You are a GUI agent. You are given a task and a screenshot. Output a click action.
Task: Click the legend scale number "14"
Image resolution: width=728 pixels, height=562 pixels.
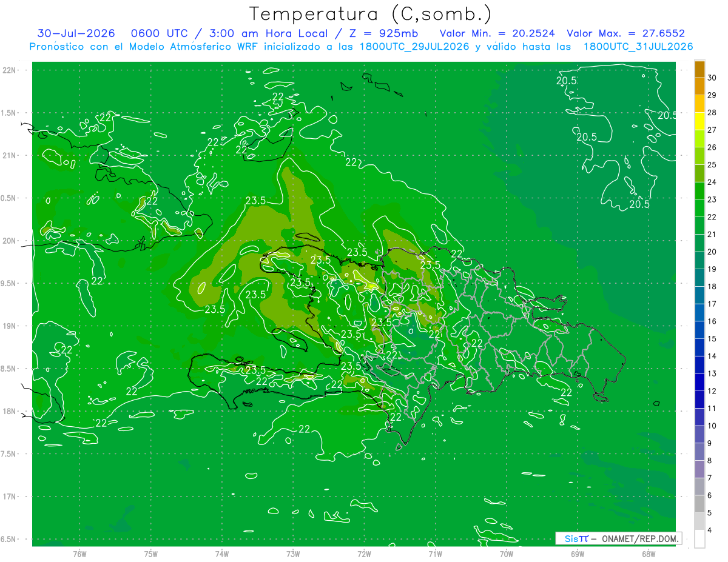(x=712, y=356)
